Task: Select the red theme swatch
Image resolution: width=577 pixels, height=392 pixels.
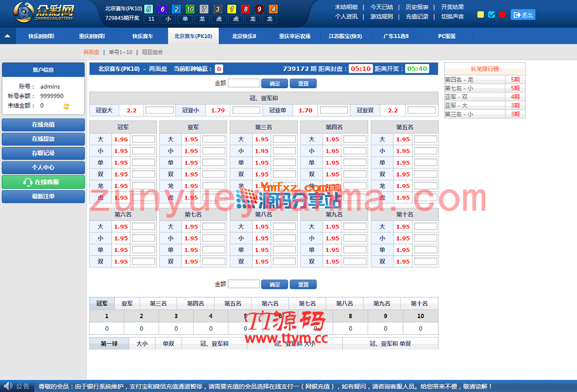Action: [x=503, y=15]
